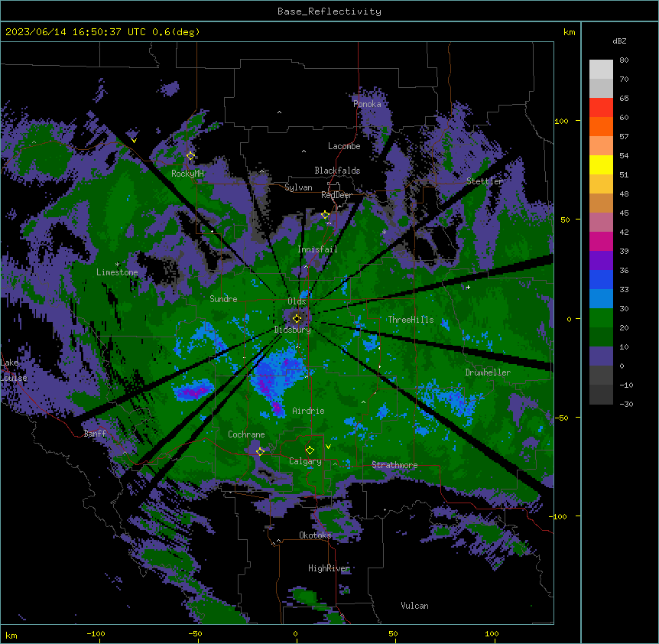Pick the red 60-65 dBZ legend swatch

[601, 107]
